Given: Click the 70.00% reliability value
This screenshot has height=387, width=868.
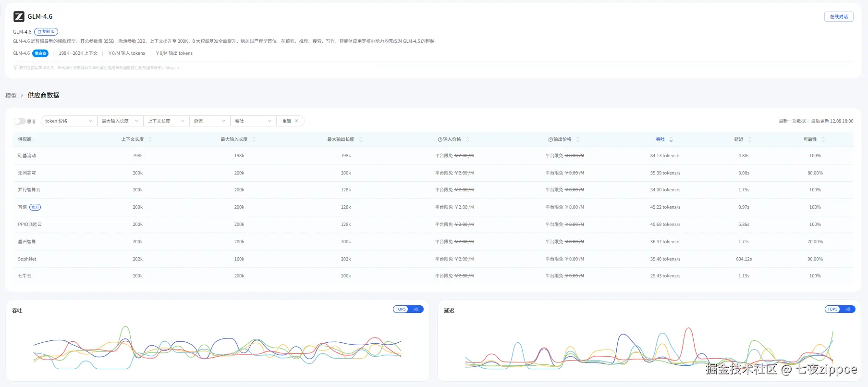Looking at the screenshot, I should (x=815, y=242).
